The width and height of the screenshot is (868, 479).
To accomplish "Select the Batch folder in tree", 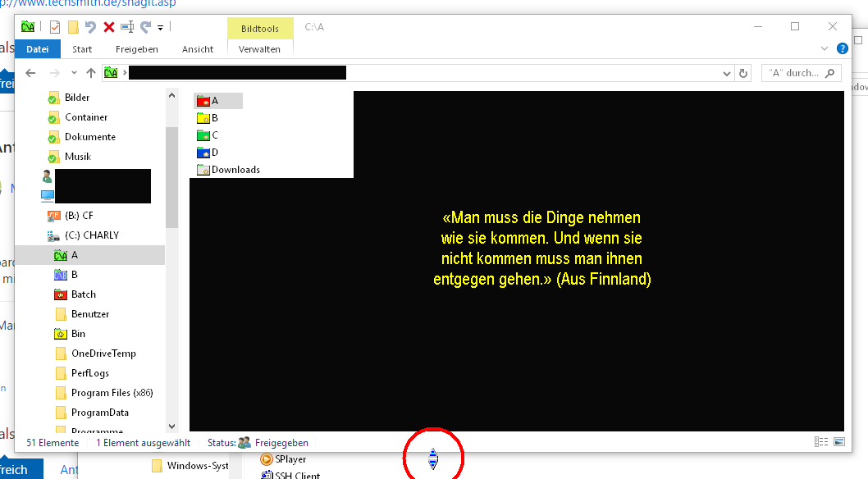I will point(83,294).
